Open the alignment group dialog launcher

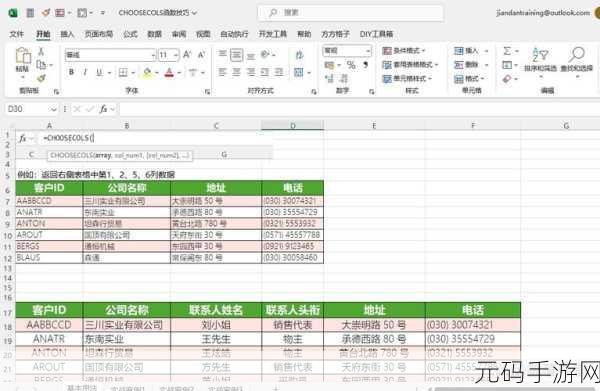[x=314, y=91]
